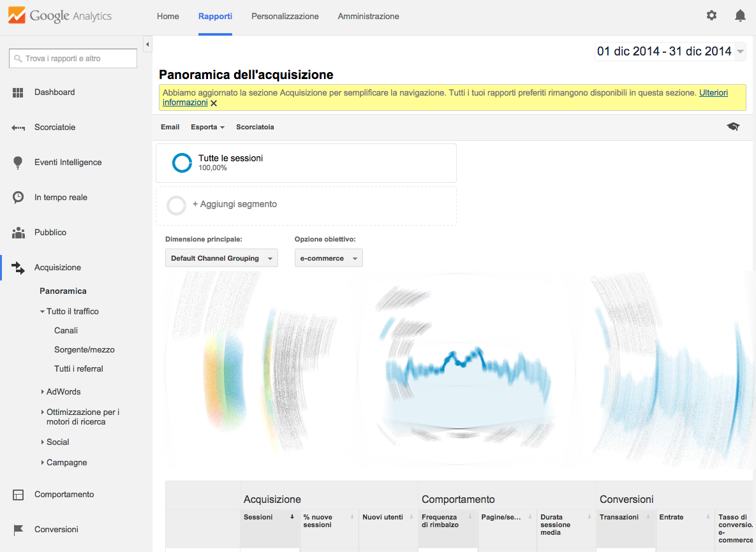756x552 pixels.
Task: Open the tutorial graduation cap icon
Action: pos(733,126)
